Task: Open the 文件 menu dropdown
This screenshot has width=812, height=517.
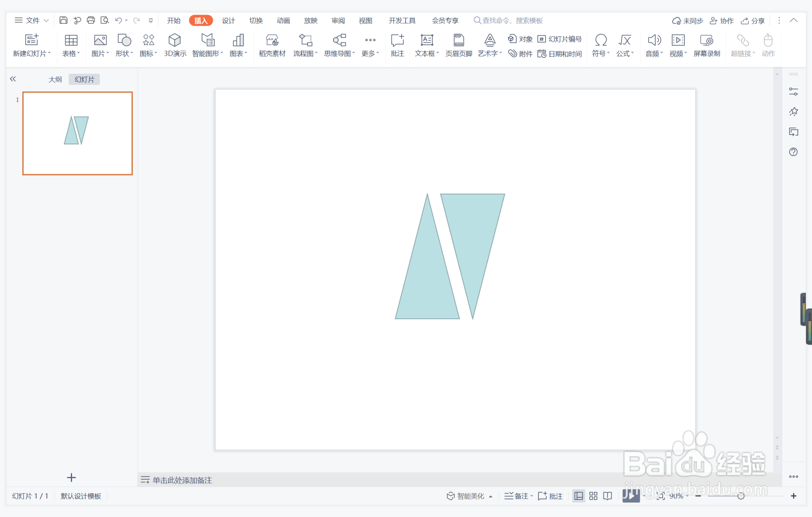Action: (32, 20)
